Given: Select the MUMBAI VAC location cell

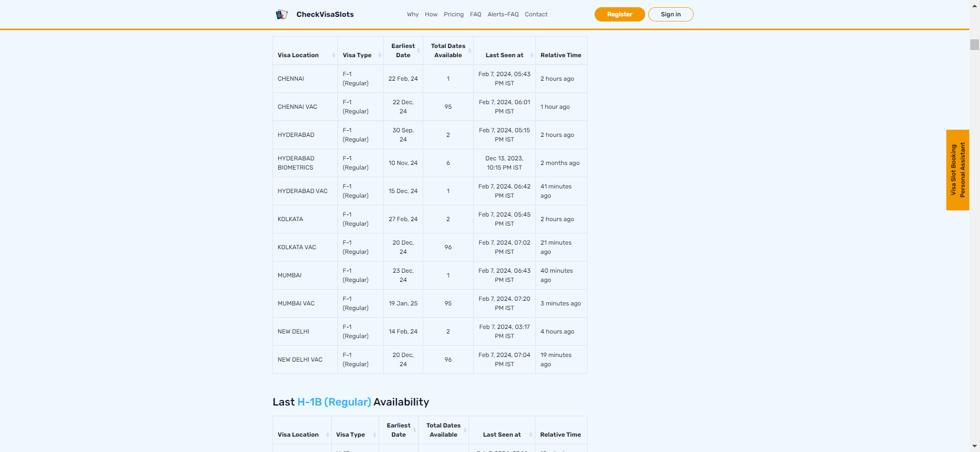Looking at the screenshot, I should (305, 303).
